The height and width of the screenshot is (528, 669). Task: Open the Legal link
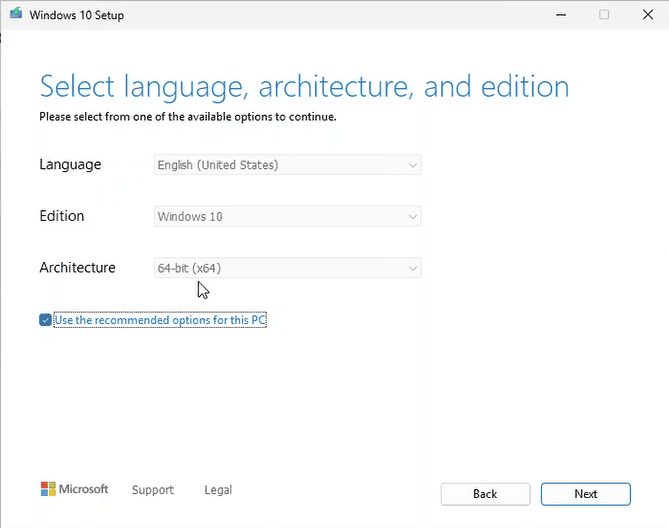coord(218,490)
